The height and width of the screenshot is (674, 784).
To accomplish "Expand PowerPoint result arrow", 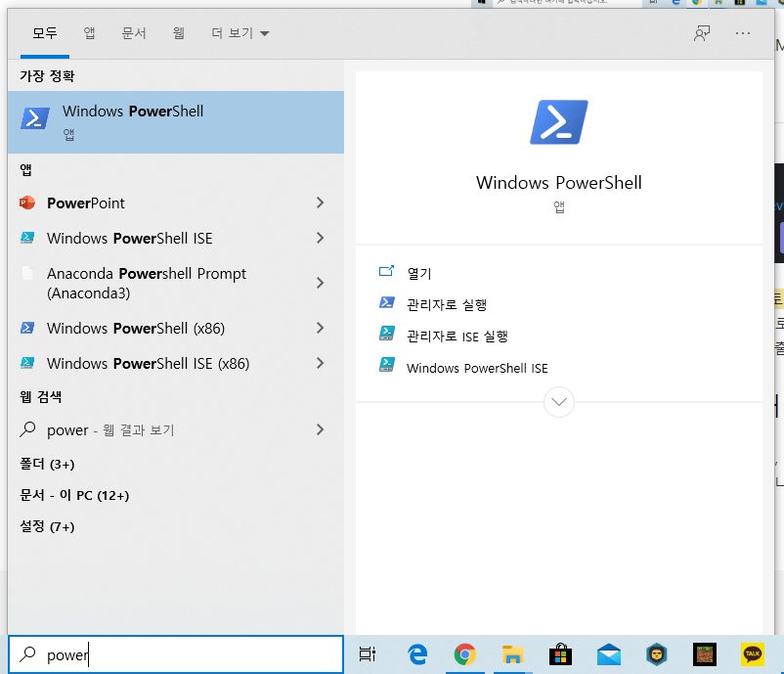I will coord(320,202).
